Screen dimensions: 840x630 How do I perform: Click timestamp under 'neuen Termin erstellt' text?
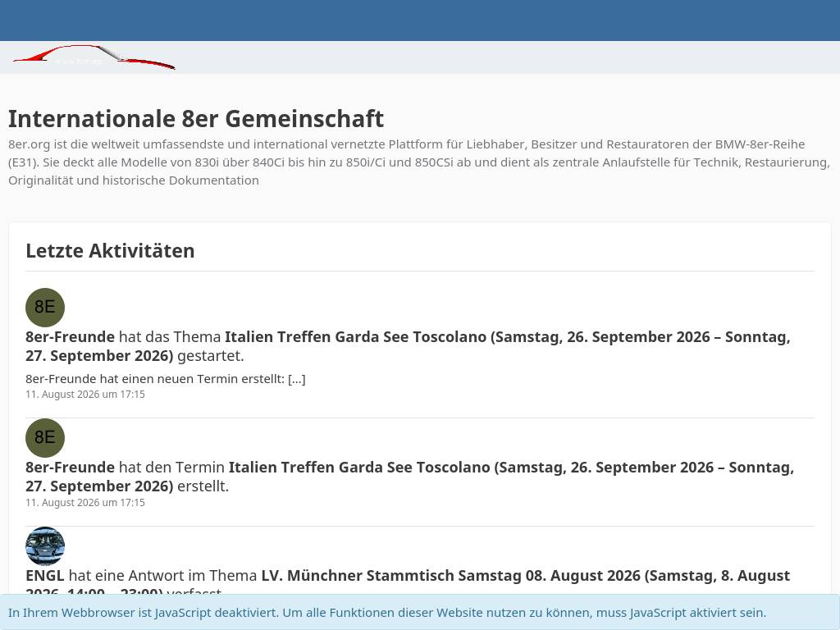[85, 395]
